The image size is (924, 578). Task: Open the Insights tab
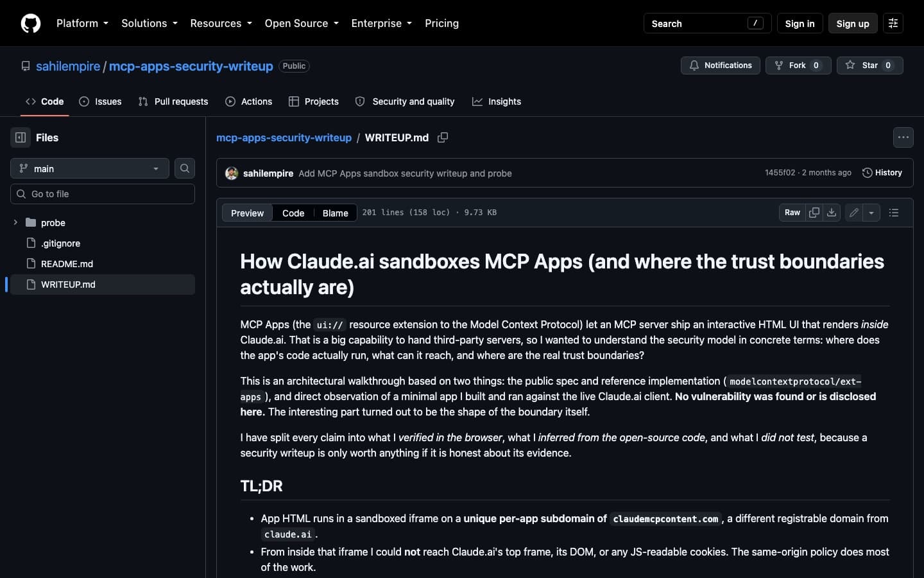pos(497,101)
